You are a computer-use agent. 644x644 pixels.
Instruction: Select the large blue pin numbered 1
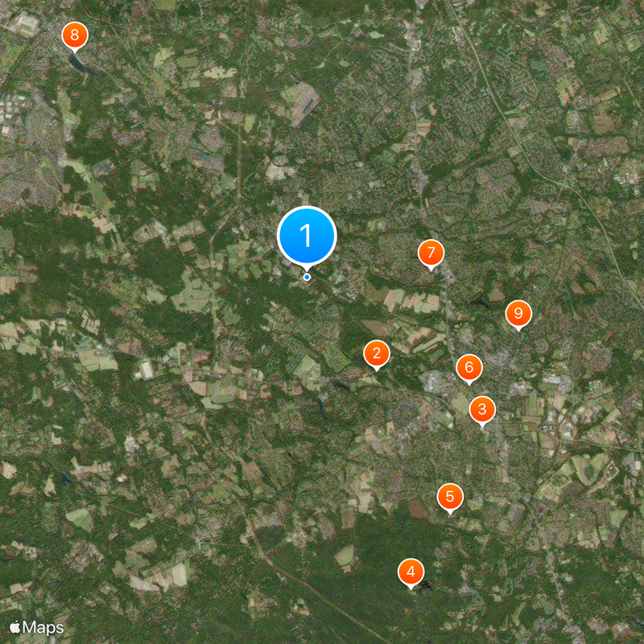307,236
